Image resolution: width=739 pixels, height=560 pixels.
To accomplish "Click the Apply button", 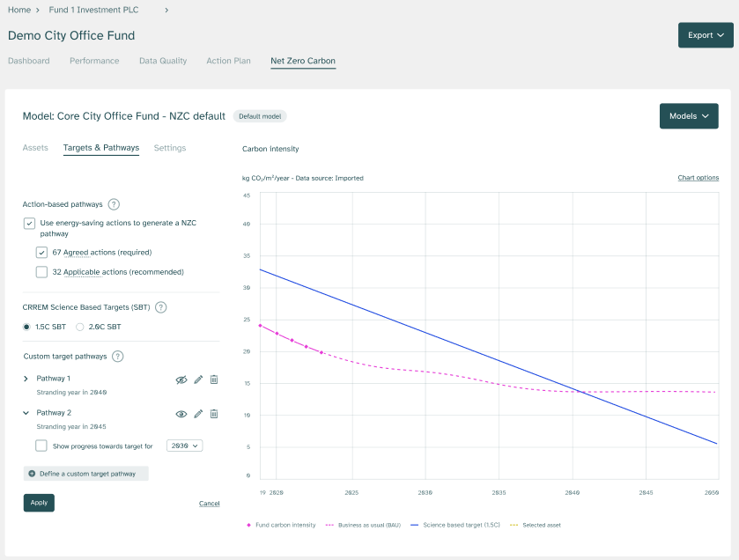I will [39, 503].
